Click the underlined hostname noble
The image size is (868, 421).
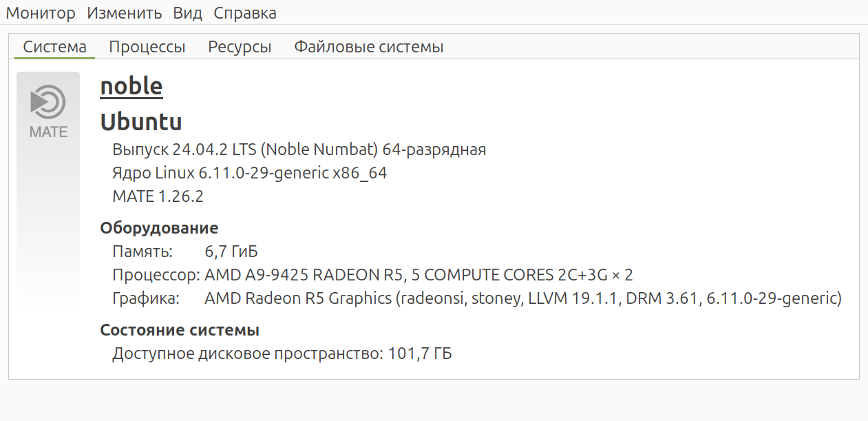[131, 86]
